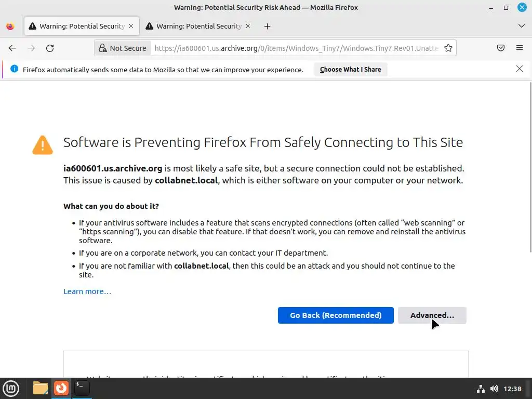Viewport: 532px width, 399px height.
Task: Bookmark this page with the star icon
Action: [448, 48]
